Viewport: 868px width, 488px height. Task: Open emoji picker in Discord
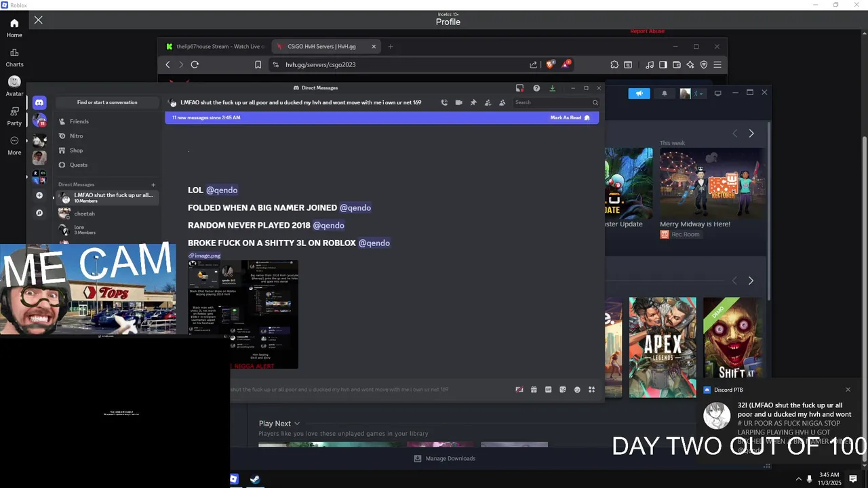coord(577,390)
